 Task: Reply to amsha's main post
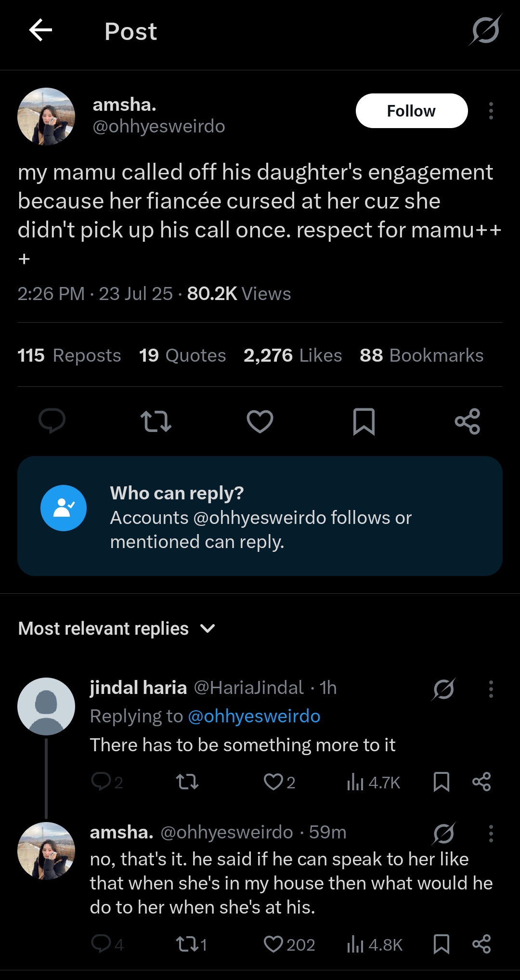pos(52,421)
